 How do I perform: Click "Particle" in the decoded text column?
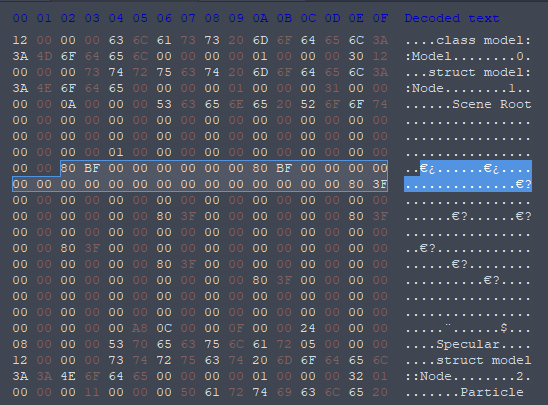pos(492,392)
